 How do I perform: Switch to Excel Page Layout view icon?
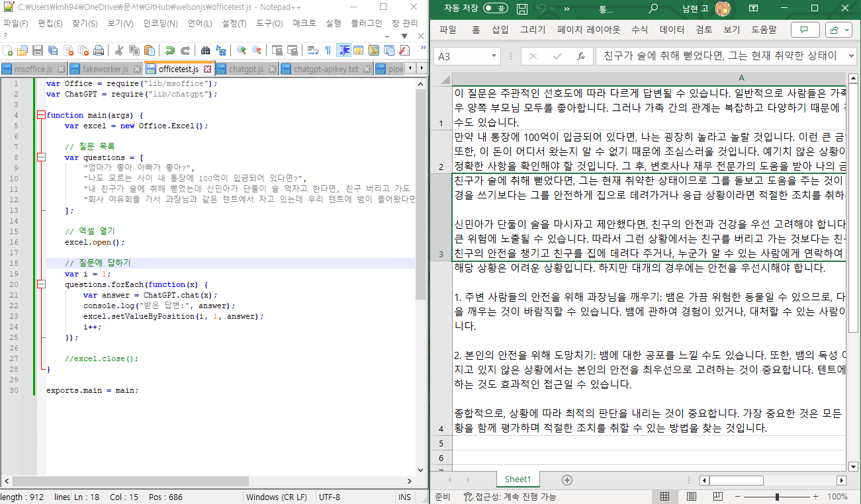pyautogui.click(x=691, y=497)
